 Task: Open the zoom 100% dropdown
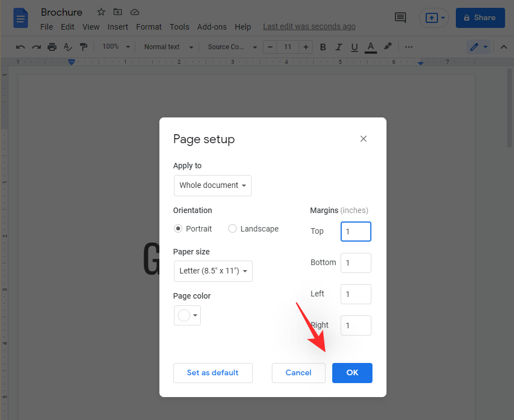coord(116,47)
